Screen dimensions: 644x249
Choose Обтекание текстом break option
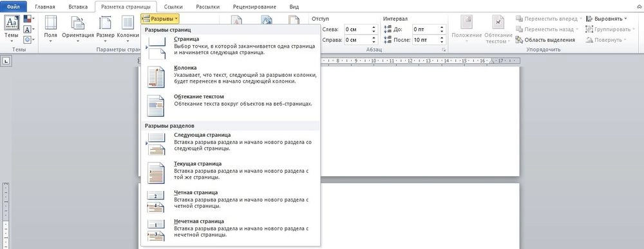pos(230,105)
